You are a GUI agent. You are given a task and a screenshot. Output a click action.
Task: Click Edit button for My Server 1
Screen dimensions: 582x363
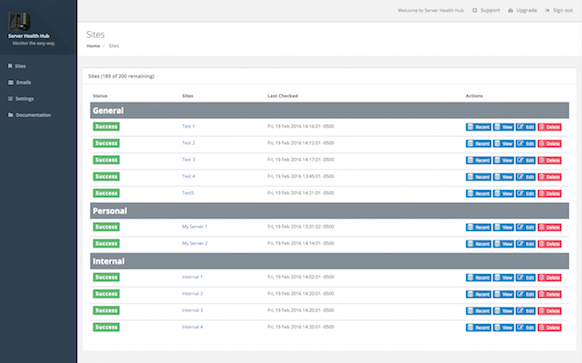[526, 227]
